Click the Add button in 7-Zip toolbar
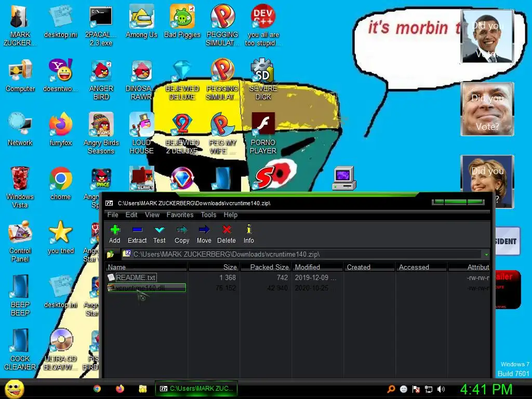This screenshot has height=399, width=532. tap(115, 234)
